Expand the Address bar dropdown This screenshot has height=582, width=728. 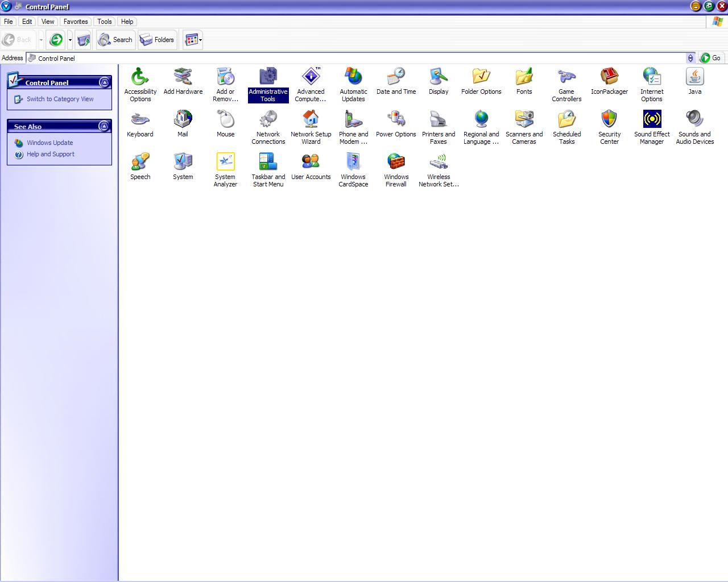point(690,58)
